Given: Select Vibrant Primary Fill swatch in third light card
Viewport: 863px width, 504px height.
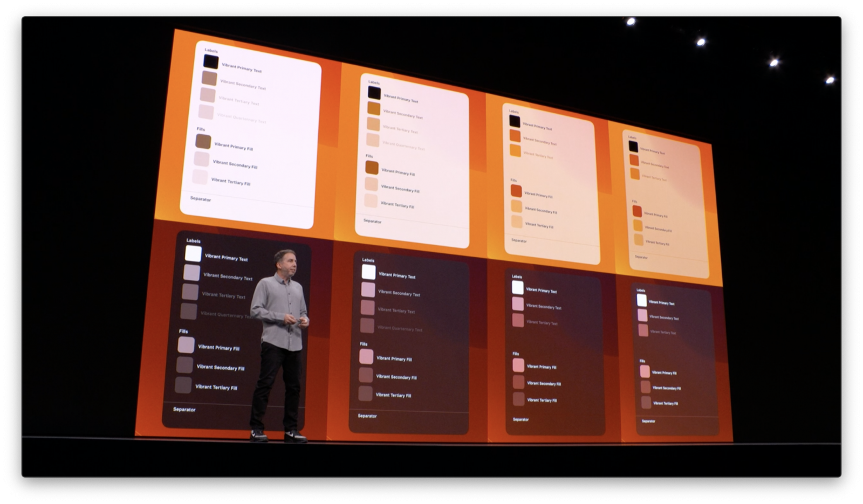Looking at the screenshot, I should coord(516,191).
